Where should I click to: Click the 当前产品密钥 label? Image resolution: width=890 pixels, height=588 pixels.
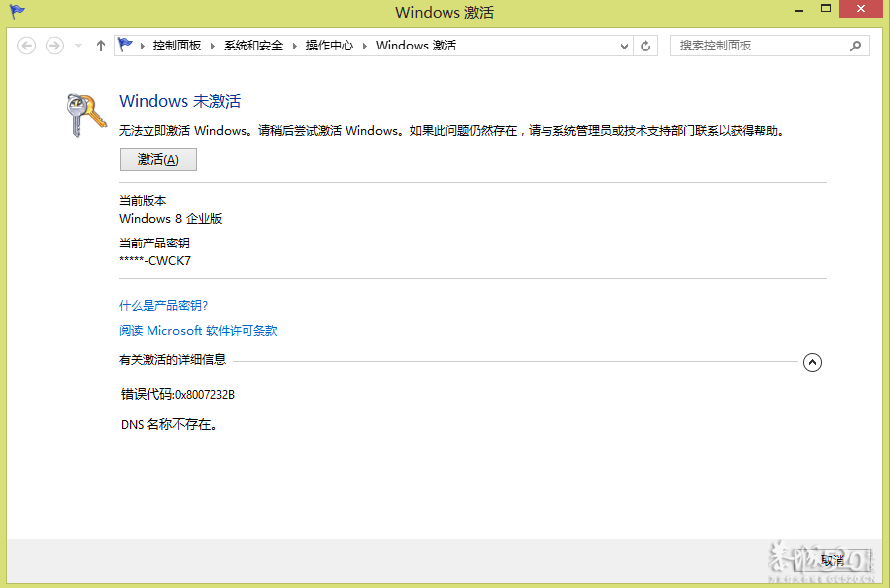(153, 243)
